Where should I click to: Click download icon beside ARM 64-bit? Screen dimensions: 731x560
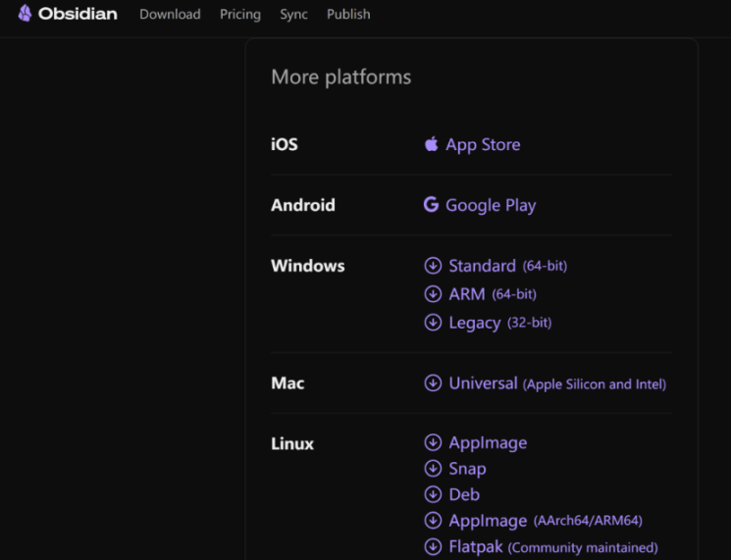433,294
